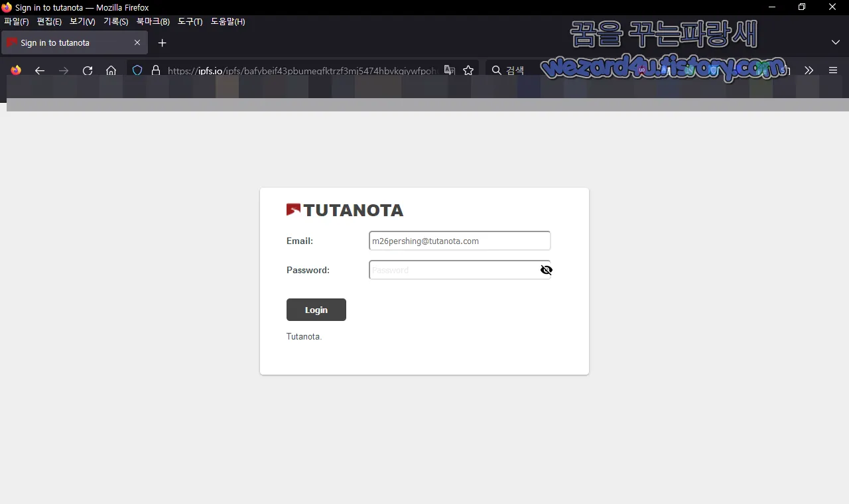This screenshot has width=849, height=504.
Task: Click the back navigation arrow
Action: pos(40,70)
